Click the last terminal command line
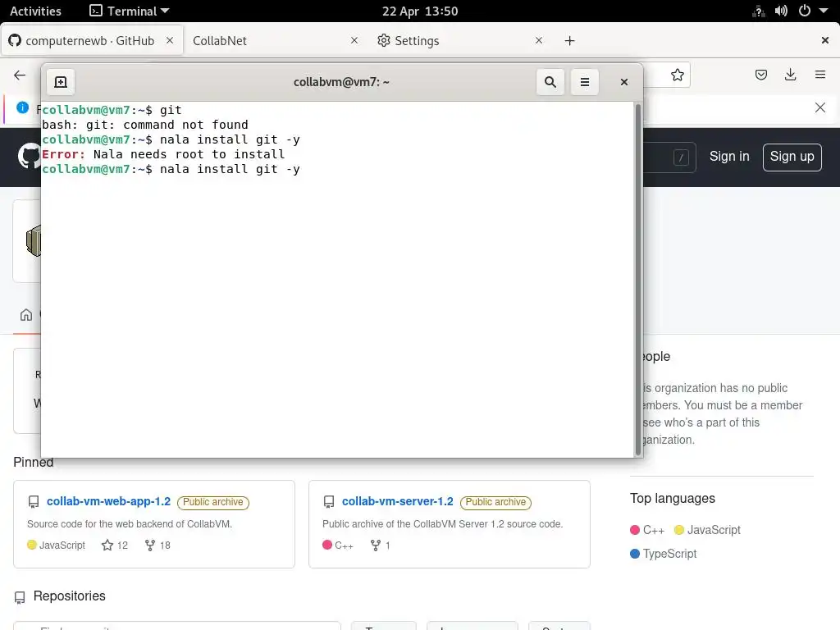Viewport: 840px width, 630px height. pos(171,169)
